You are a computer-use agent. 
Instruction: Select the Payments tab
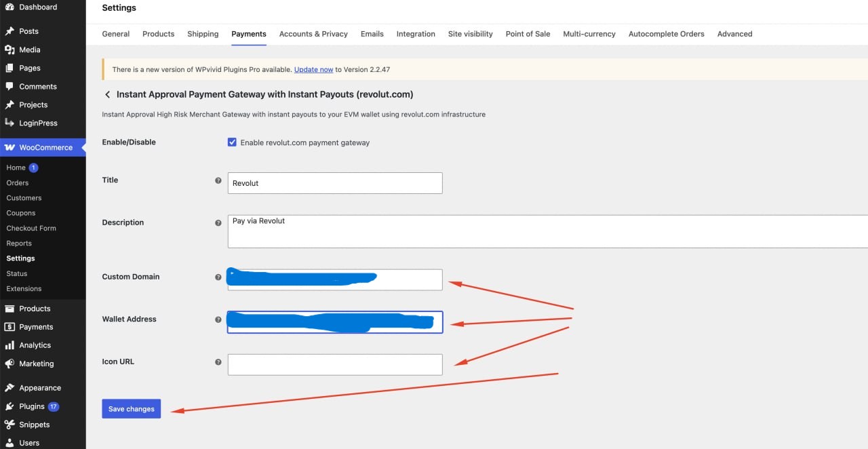click(249, 34)
